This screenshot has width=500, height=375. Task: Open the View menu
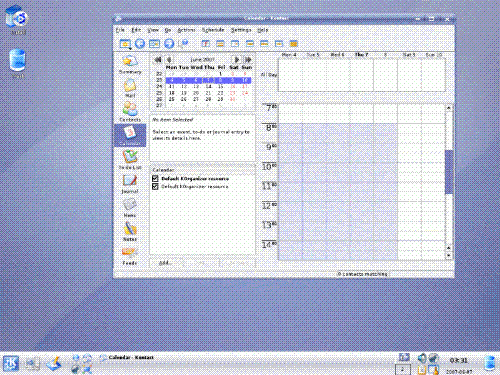click(x=153, y=30)
